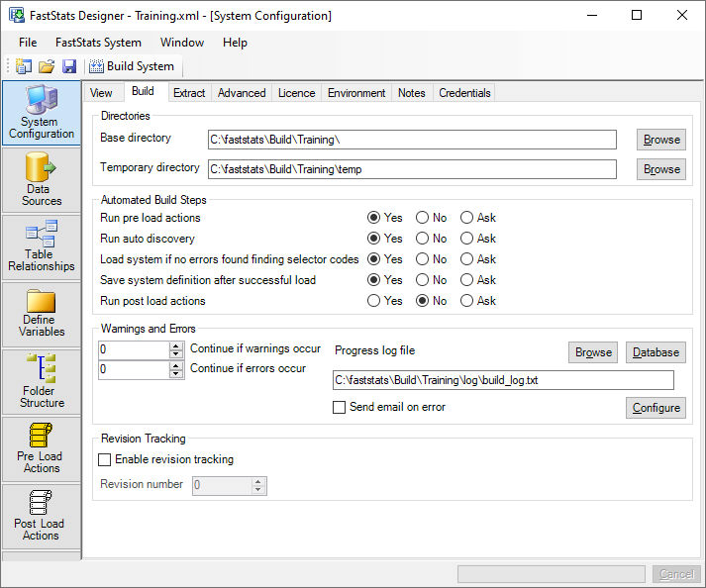Minimize the FastStats Designer window
This screenshot has width=706, height=588.
pyautogui.click(x=592, y=15)
